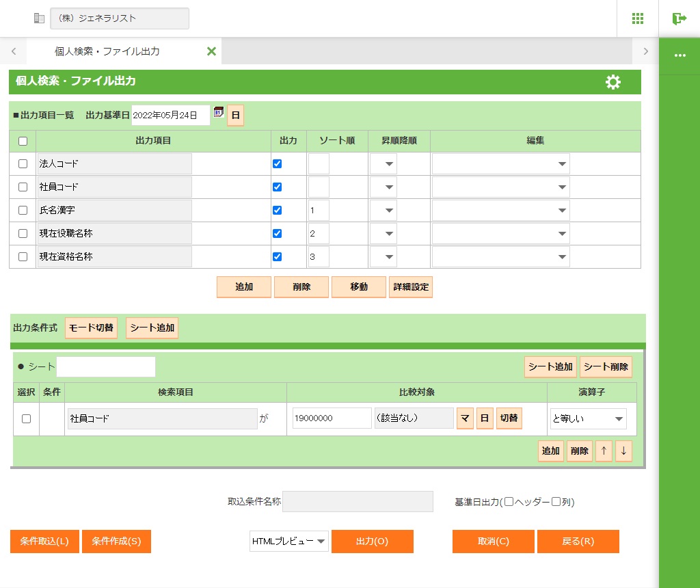
Task: Click the モード切替 button
Action: (x=92, y=328)
